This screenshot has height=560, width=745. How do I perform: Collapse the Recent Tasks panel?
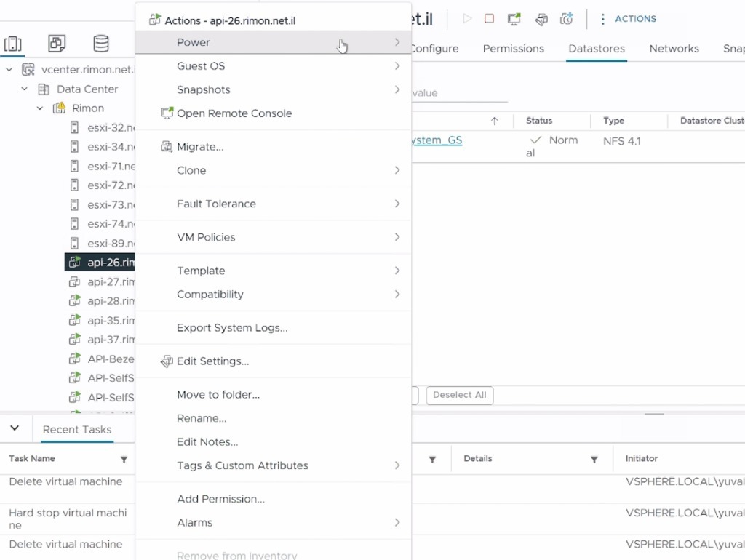click(x=15, y=428)
